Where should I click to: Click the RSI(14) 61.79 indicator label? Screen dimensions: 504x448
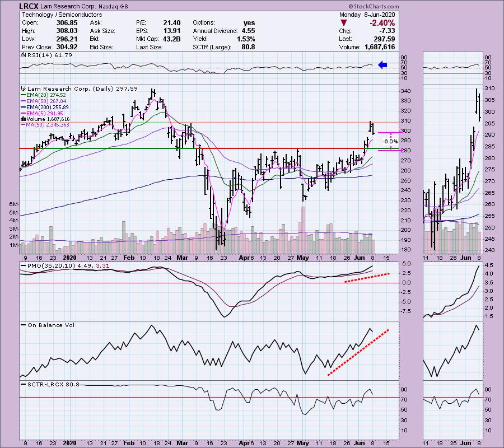pyautogui.click(x=50, y=55)
